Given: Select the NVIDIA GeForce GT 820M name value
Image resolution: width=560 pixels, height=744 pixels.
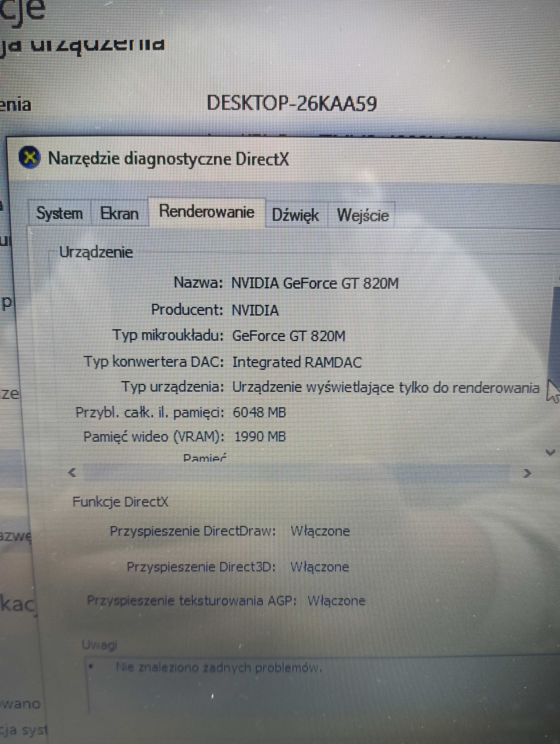Looking at the screenshot, I should pos(315,283).
